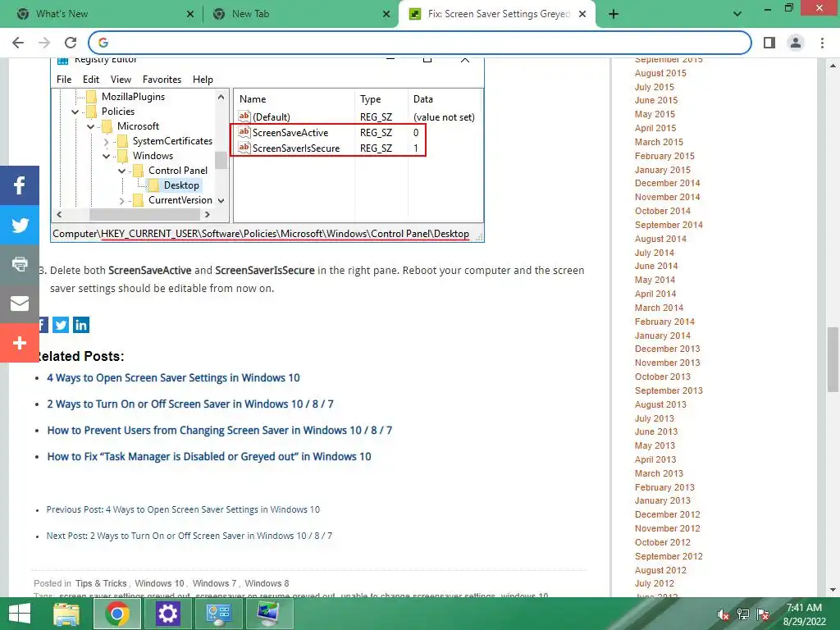
Task: Share via Facebook sidebar button
Action: coord(20,185)
